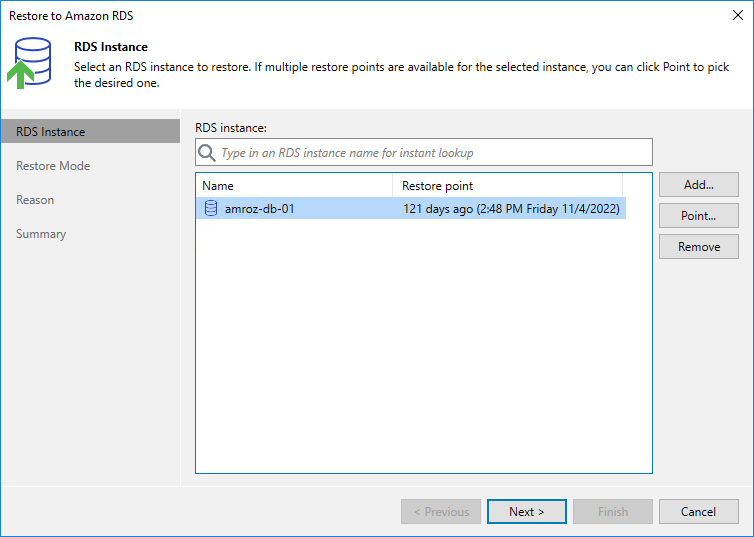Screen dimensions: 754x537
Task: Jump to the Summary step
Action: point(41,234)
